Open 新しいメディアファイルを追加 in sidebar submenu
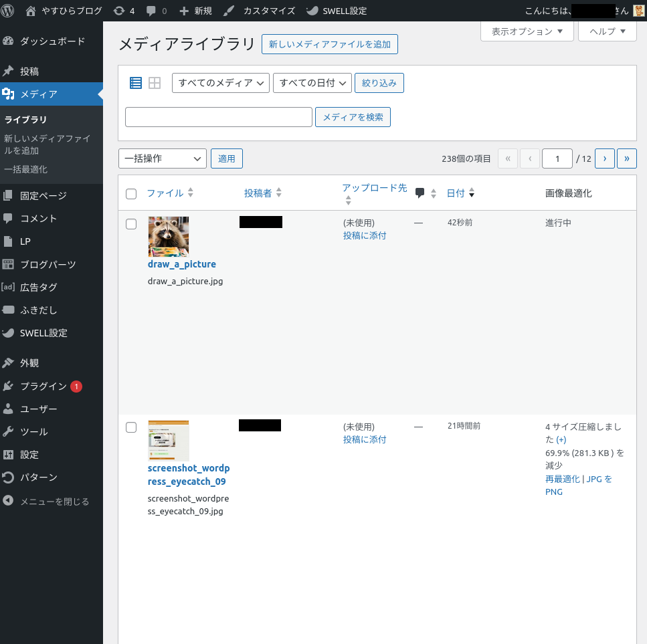Screen dimensions: 647x644 (47, 144)
